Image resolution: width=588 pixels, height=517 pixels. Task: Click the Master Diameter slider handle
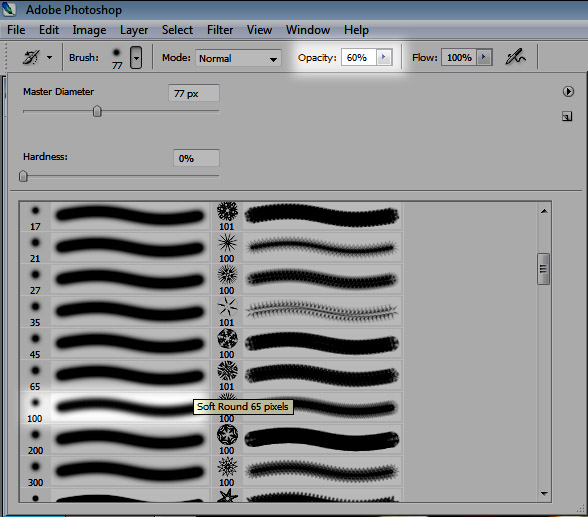click(x=97, y=111)
